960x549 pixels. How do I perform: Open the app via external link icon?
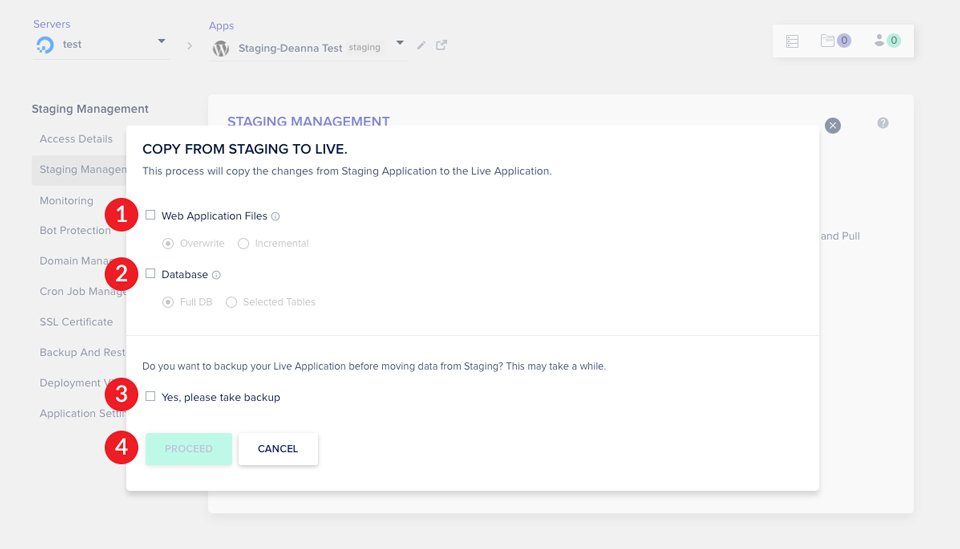coord(441,45)
